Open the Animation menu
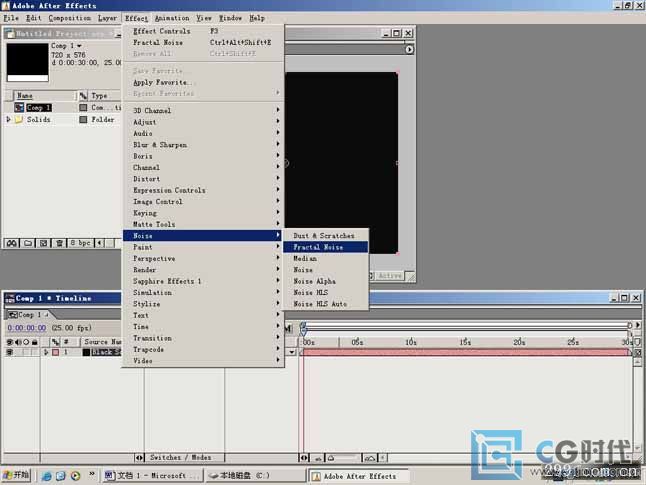Screen dimensions: 646x485 pos(172,18)
